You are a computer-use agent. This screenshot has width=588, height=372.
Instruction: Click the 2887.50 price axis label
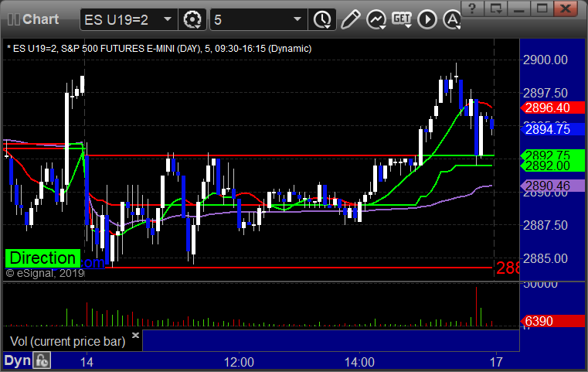pos(546,225)
